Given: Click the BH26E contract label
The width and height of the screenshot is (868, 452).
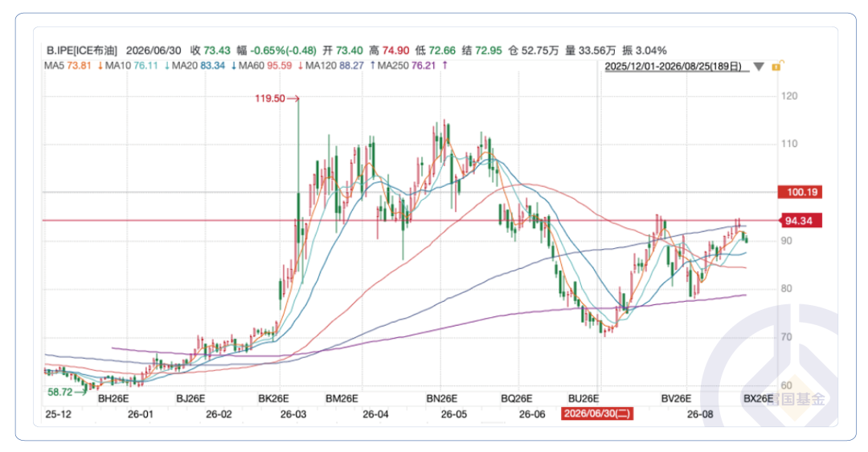Looking at the screenshot, I should click(x=113, y=398).
